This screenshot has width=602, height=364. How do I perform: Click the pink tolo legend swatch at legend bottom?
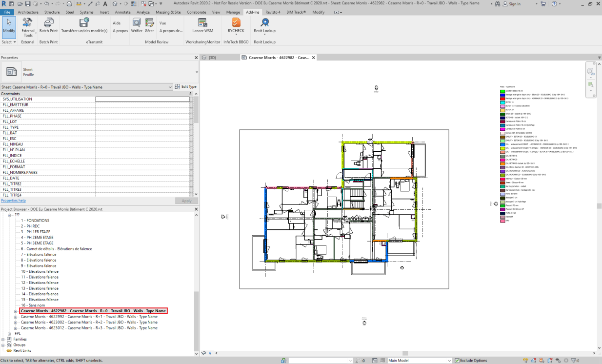point(502,221)
